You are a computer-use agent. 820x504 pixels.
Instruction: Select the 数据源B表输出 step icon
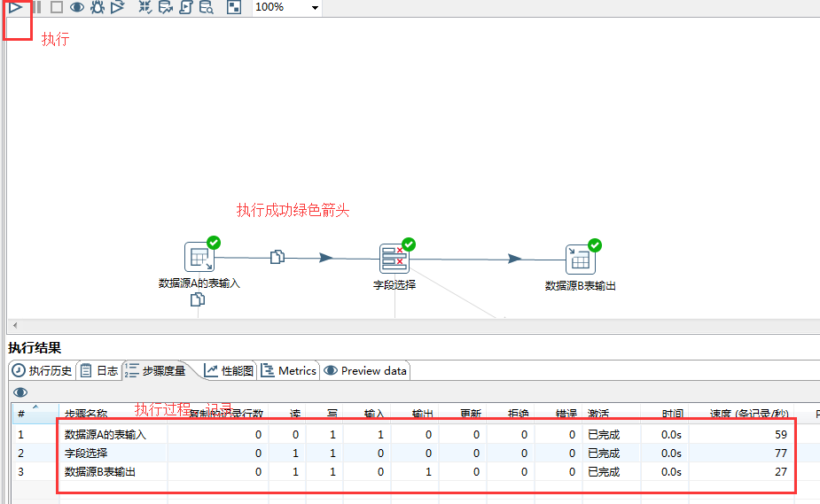580,260
